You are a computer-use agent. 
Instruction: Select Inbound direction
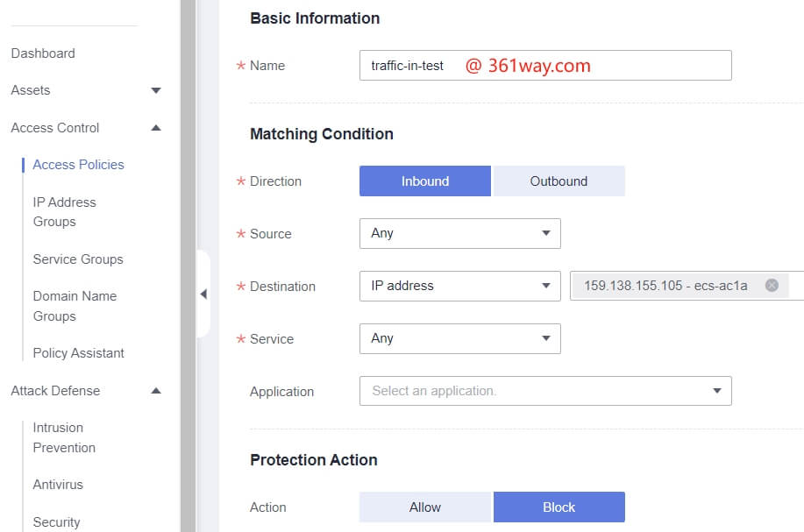(425, 181)
